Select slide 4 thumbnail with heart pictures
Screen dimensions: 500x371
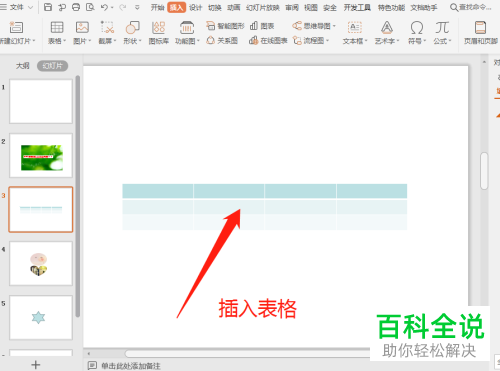tap(41, 263)
